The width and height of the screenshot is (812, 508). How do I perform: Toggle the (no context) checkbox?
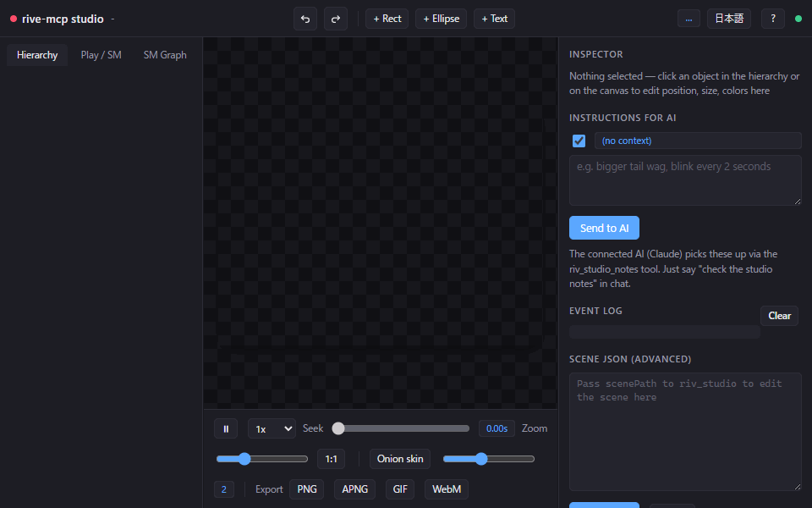(579, 141)
